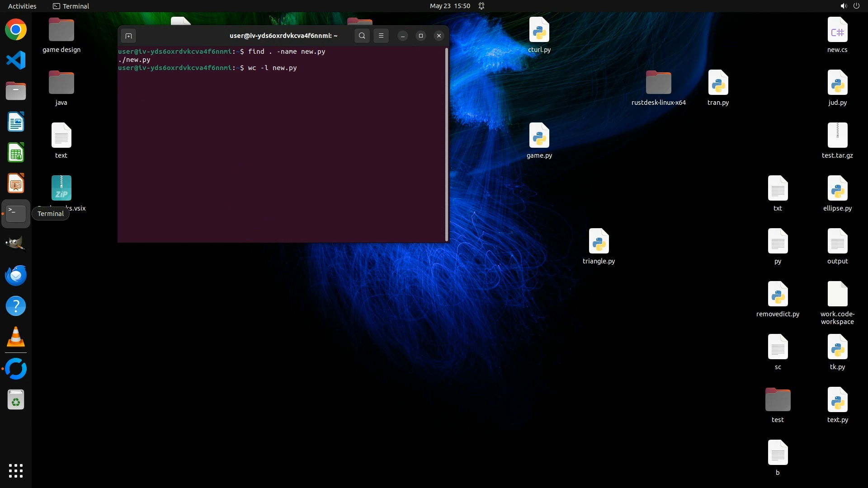Open the clock and calendar panel

(450, 6)
